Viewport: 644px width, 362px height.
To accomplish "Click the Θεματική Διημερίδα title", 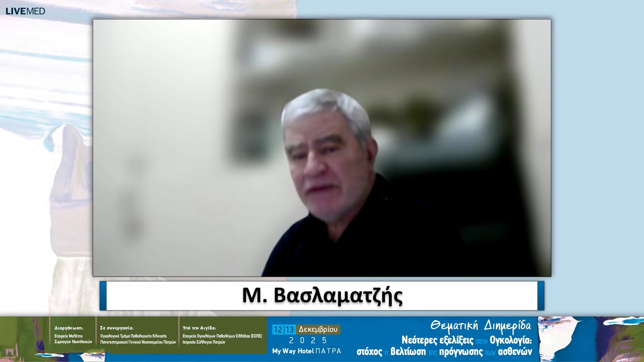I will [480, 326].
